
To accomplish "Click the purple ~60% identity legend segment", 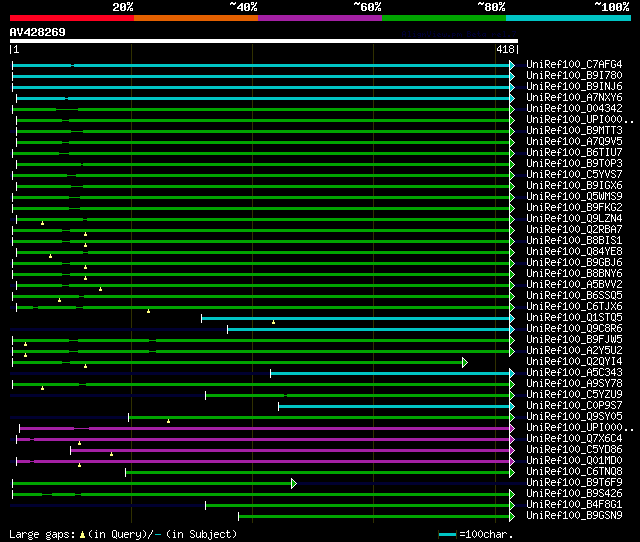I will click(x=320, y=18).
